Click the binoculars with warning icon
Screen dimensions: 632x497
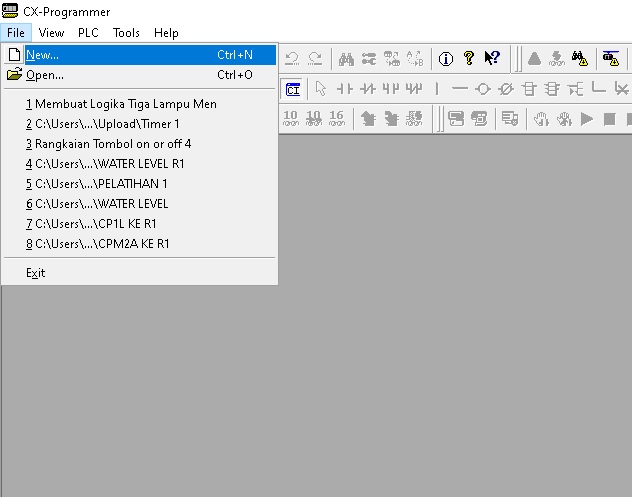point(580,59)
